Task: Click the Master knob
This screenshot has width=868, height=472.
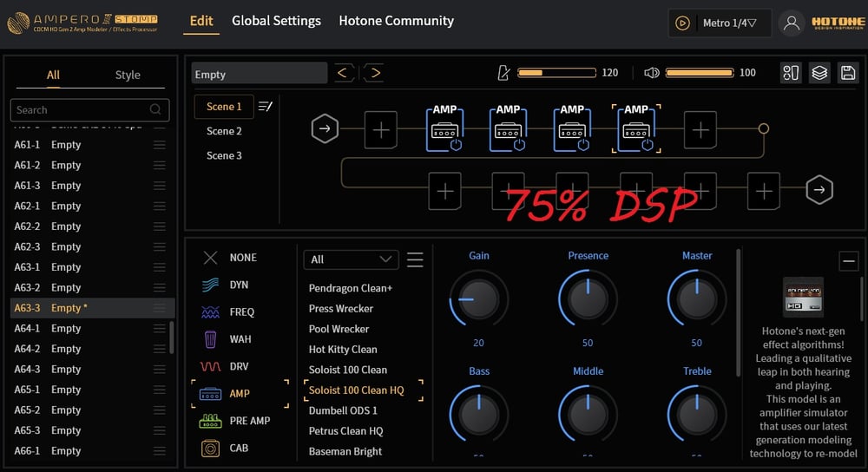Action: coord(696,298)
